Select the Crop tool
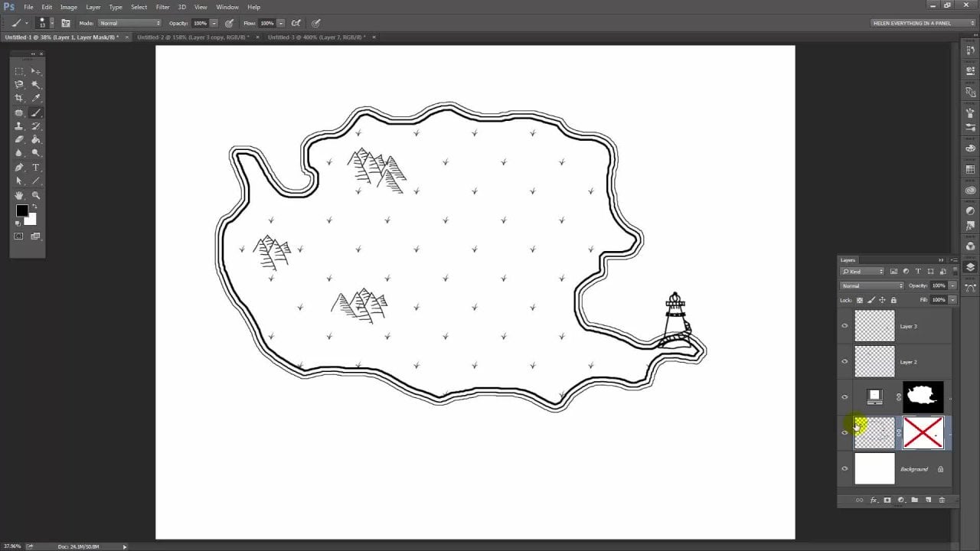 click(19, 99)
